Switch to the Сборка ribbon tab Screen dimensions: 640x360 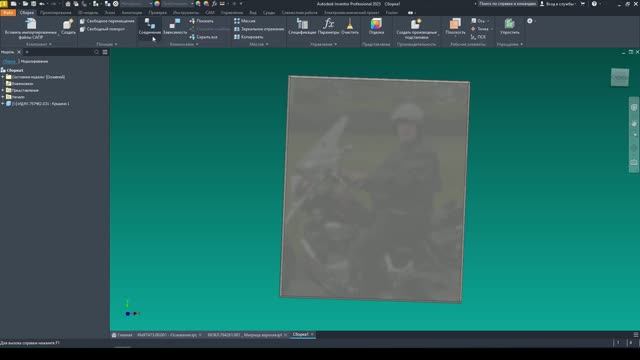(x=27, y=13)
